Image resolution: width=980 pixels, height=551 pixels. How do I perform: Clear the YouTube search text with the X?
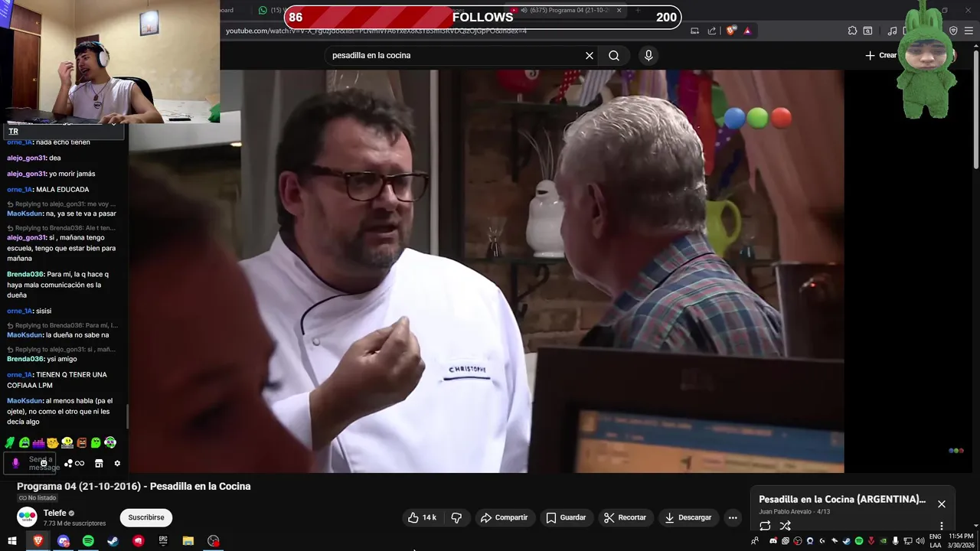click(x=590, y=56)
